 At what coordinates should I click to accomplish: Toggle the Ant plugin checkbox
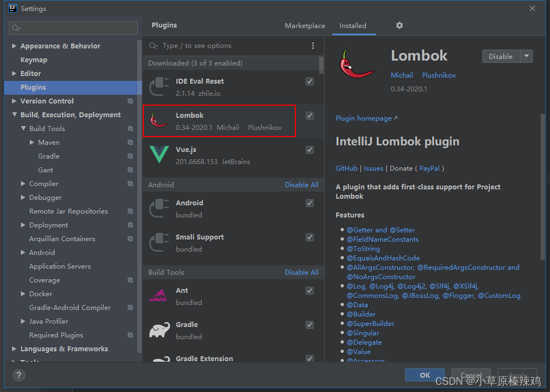[x=310, y=291]
